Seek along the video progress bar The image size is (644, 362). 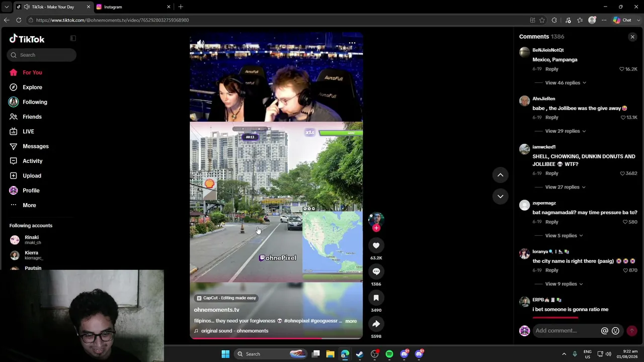(x=276, y=338)
